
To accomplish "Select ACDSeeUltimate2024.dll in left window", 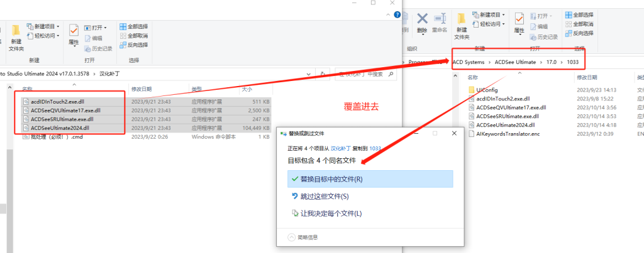I will click(60, 128).
